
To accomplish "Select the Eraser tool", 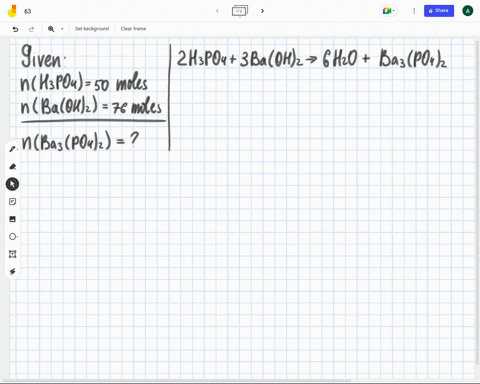I will [12, 166].
